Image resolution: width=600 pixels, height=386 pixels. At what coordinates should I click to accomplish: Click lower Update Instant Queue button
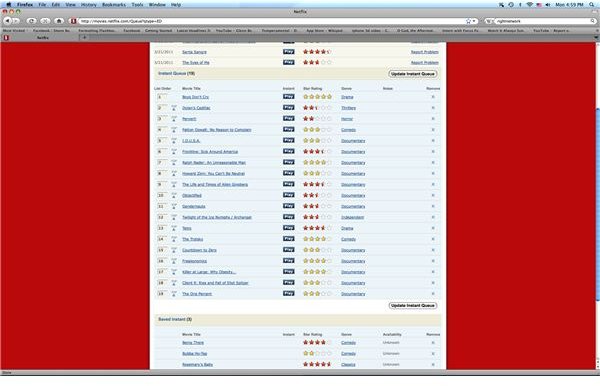point(412,305)
